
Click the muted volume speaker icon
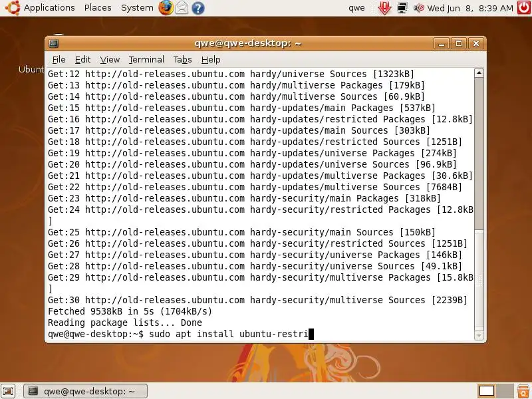pyautogui.click(x=419, y=8)
